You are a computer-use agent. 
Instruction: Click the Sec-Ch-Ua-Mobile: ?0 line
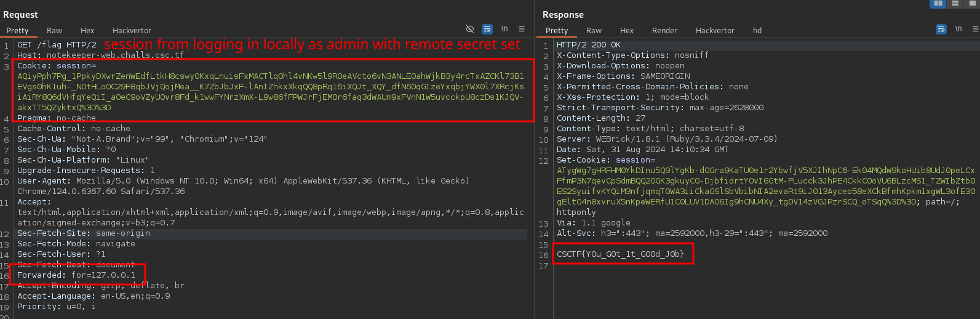(66, 150)
